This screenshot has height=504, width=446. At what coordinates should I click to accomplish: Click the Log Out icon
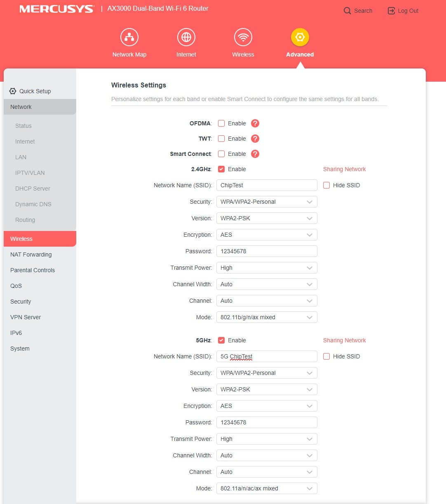pos(391,11)
